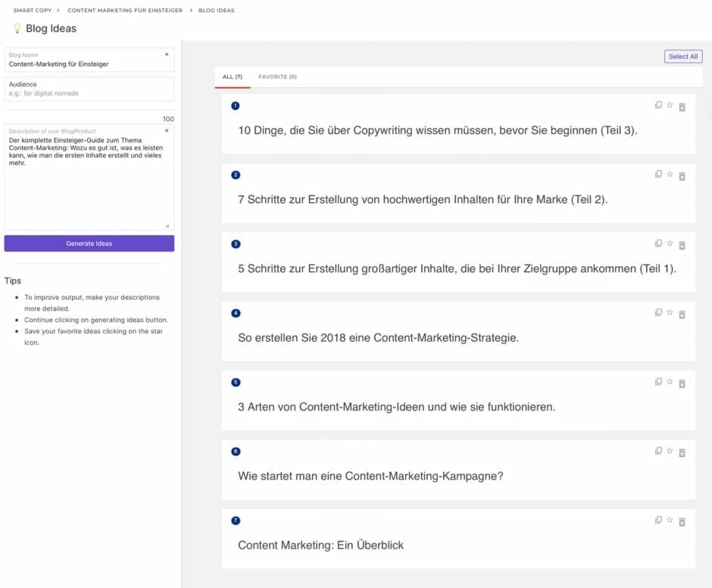
Task: Copy blog idea 3 to clipboard
Action: click(658, 244)
